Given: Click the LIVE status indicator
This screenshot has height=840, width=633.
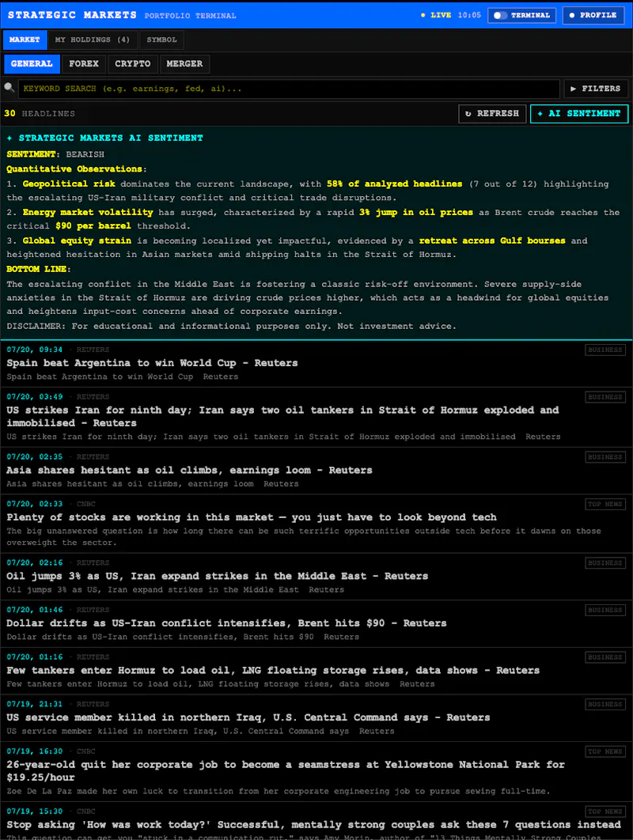Looking at the screenshot, I should click(x=436, y=15).
